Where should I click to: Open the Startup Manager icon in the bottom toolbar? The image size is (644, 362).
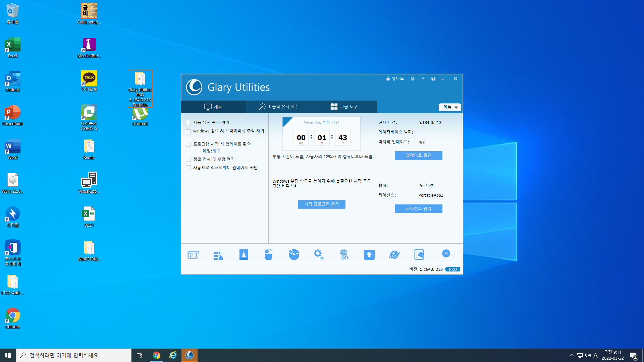click(x=193, y=255)
